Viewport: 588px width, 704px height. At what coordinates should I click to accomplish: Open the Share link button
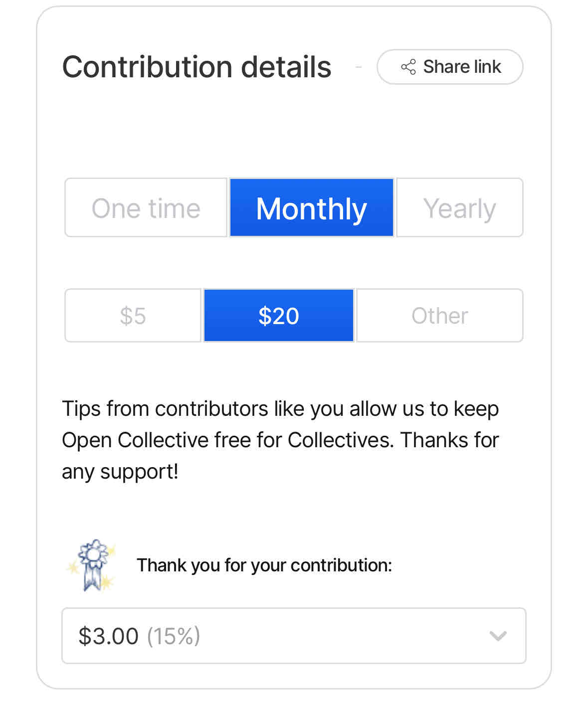click(450, 67)
